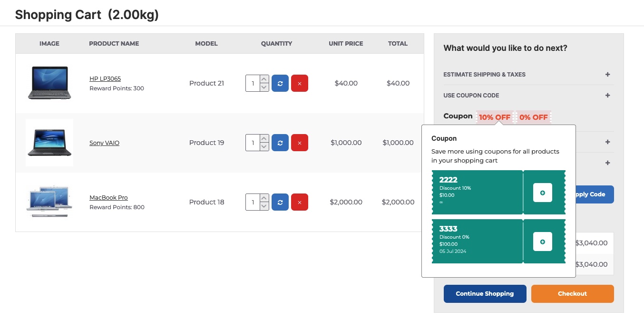
Task: Click the '$2,000.00' MacBook Pro unit price
Action: [x=346, y=202]
